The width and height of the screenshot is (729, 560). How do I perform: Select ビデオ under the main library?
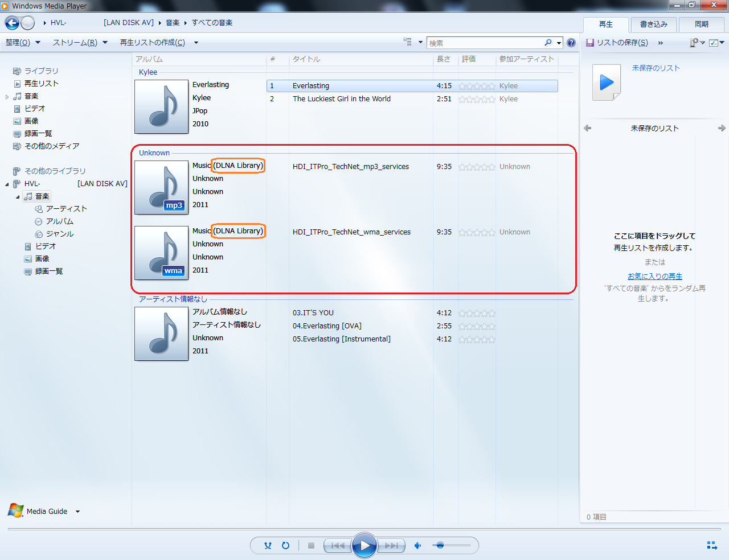[34, 108]
